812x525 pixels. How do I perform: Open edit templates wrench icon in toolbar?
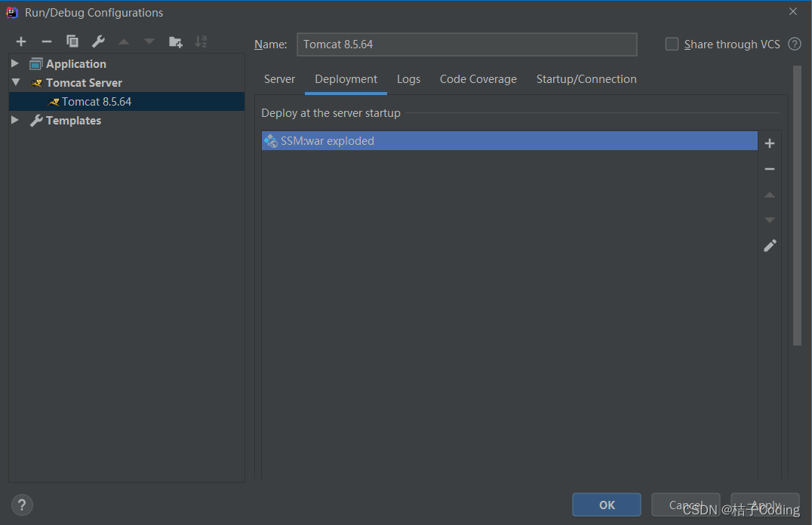tap(98, 41)
